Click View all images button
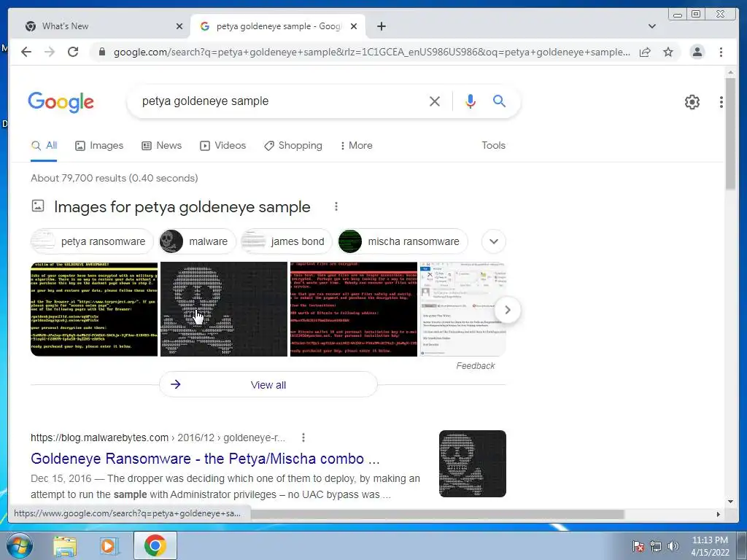The width and height of the screenshot is (747, 560). 268,385
